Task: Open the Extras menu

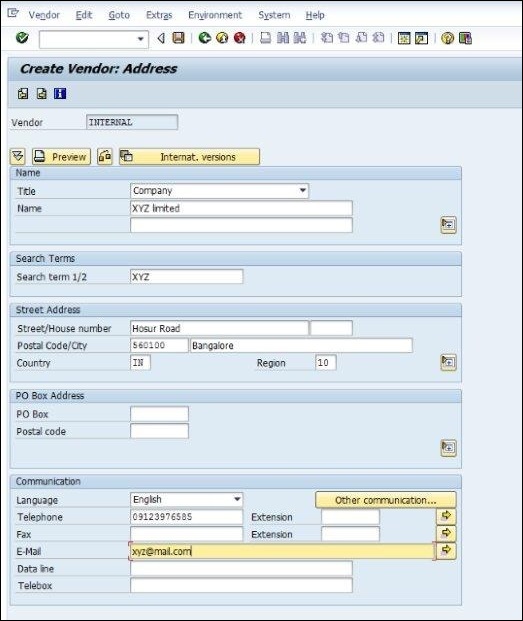Action: pos(159,15)
